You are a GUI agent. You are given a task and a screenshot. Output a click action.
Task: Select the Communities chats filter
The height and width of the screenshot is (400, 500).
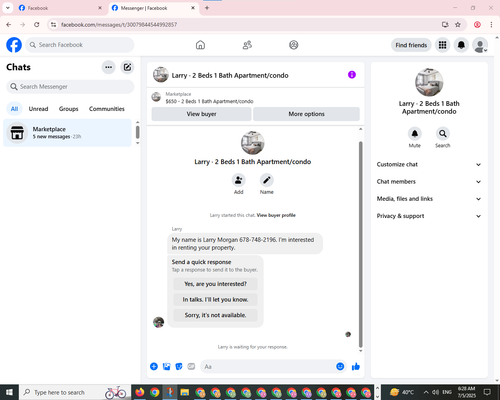107,109
